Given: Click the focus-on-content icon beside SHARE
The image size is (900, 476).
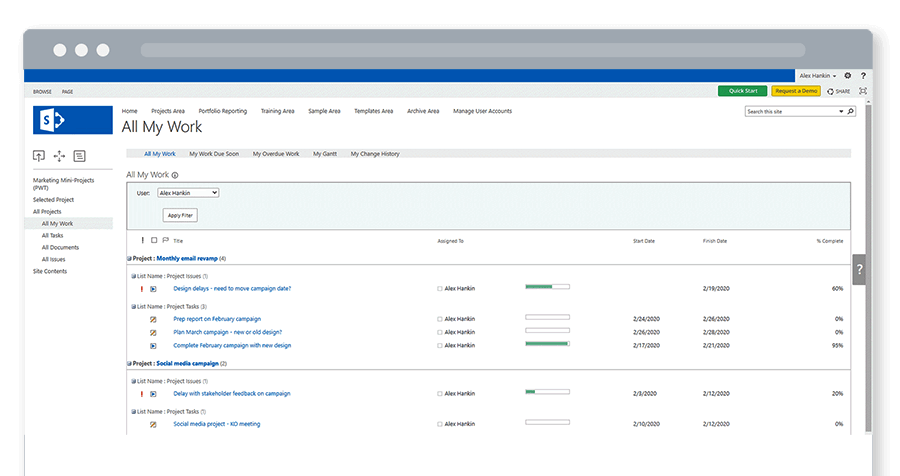Looking at the screenshot, I should tap(862, 91).
